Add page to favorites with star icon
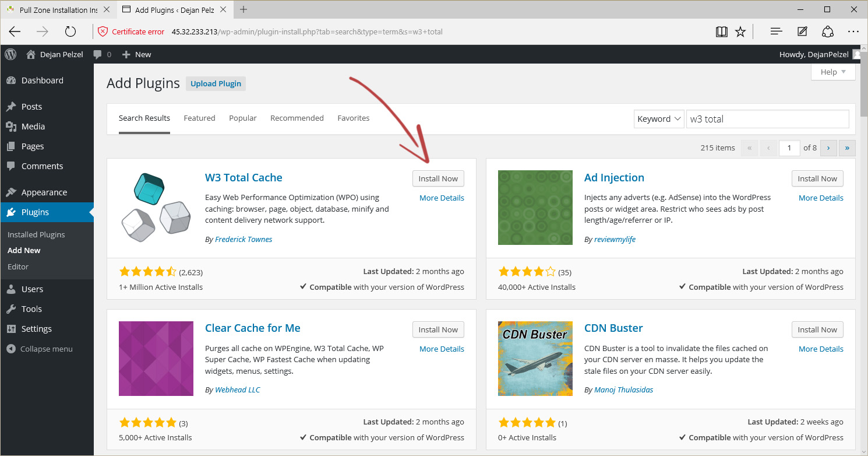Image resolution: width=868 pixels, height=456 pixels. (x=740, y=31)
